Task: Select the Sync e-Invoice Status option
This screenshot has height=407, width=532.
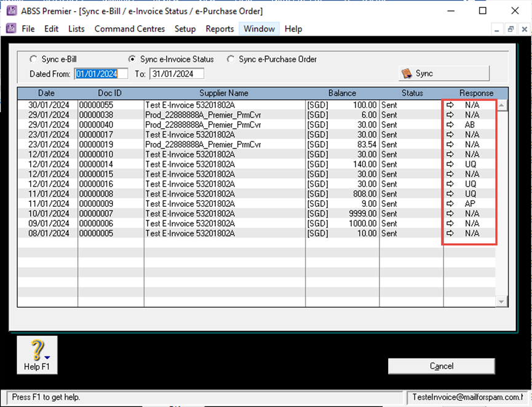Action: click(132, 59)
